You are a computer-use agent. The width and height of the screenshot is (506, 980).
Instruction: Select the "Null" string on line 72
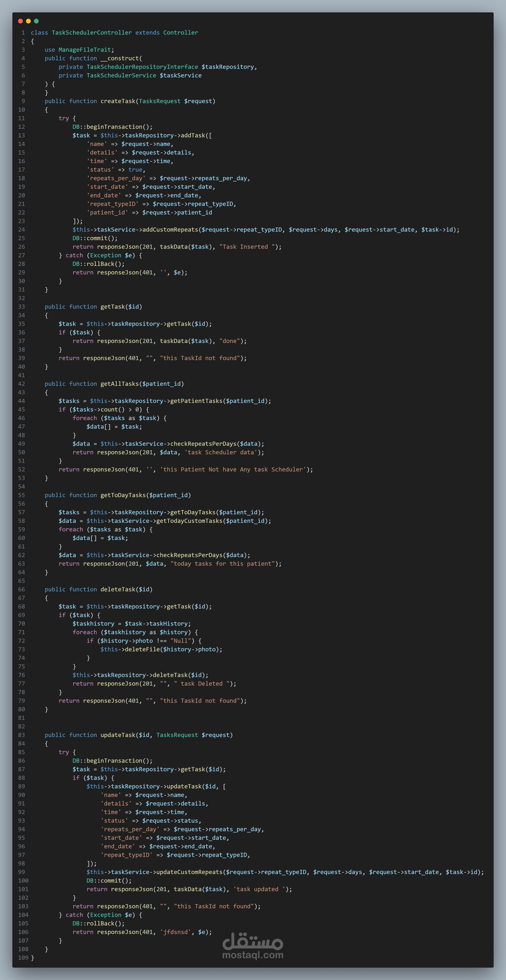(181, 641)
